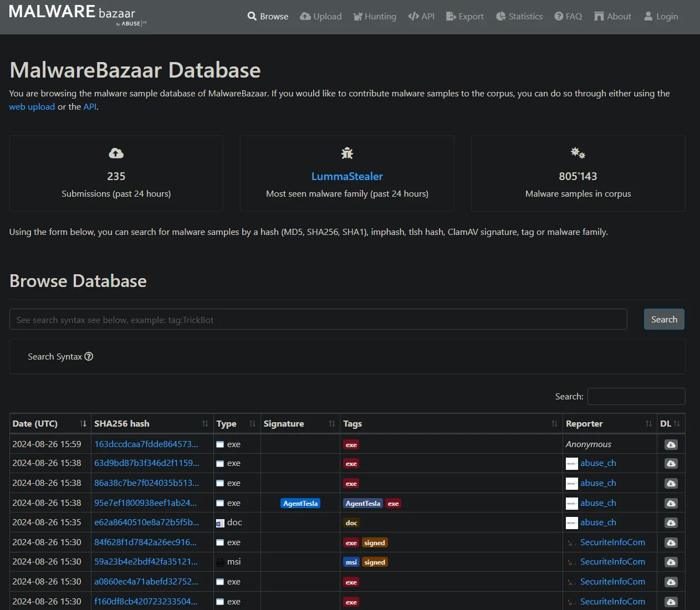This screenshot has height=610, width=700.
Task: Expand the Search Syntax section
Action: point(60,356)
